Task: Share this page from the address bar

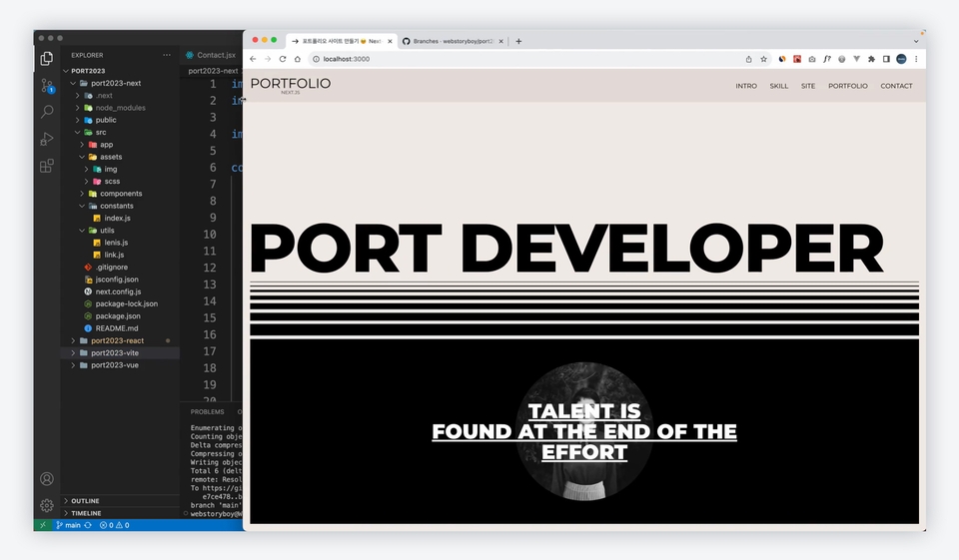Action: [748, 59]
